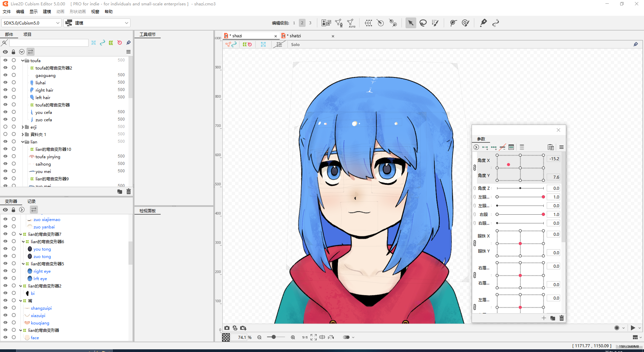Click the 1:1 zoom button

(305, 337)
